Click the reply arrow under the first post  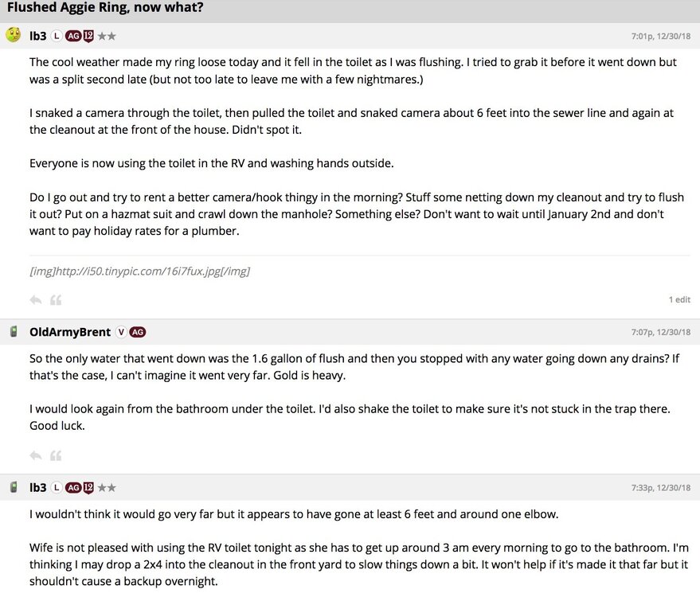35,300
